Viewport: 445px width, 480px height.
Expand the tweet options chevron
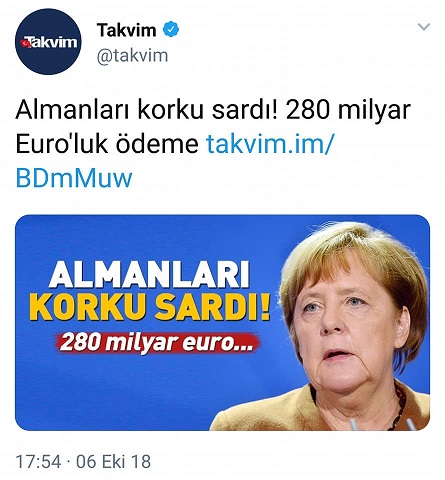[x=424, y=27]
